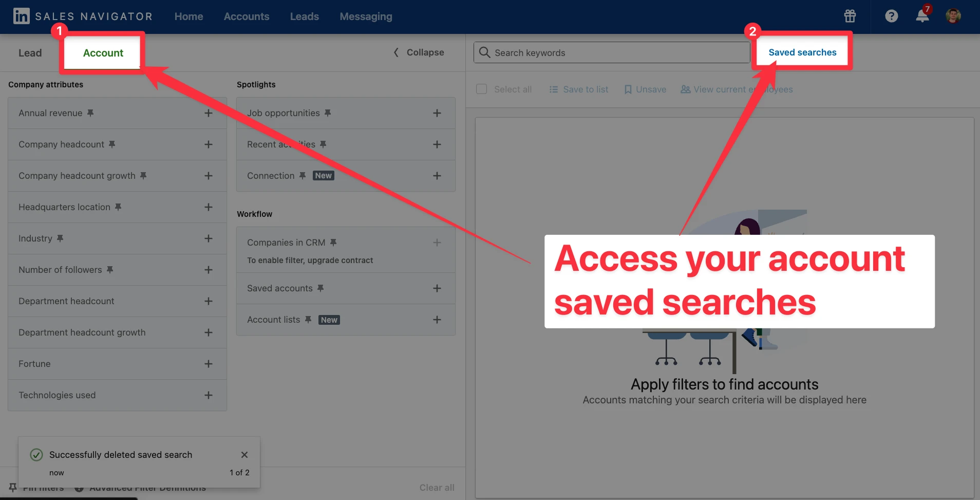
Task: Collapse the filters panel
Action: point(419,52)
